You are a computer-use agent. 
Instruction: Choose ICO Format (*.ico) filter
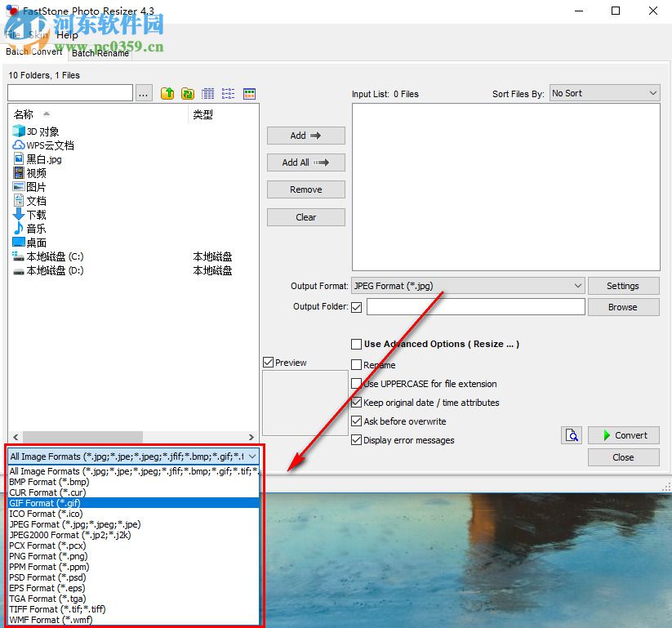(134, 514)
